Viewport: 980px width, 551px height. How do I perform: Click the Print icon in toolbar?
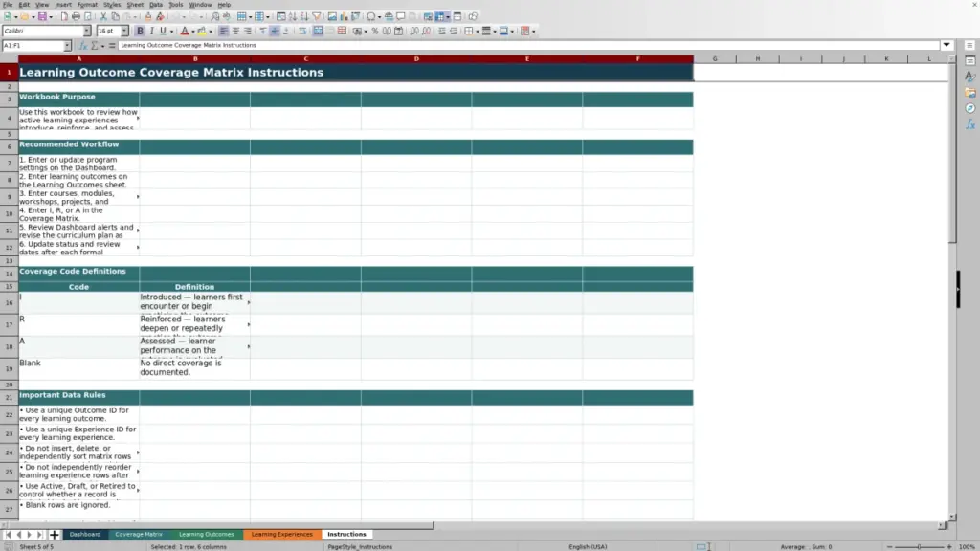click(x=76, y=16)
